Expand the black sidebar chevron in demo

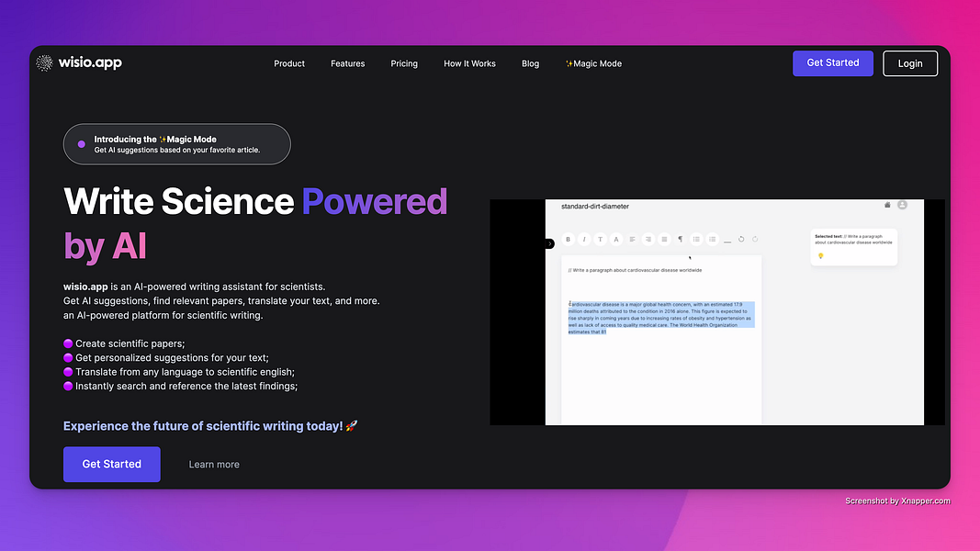[550, 243]
